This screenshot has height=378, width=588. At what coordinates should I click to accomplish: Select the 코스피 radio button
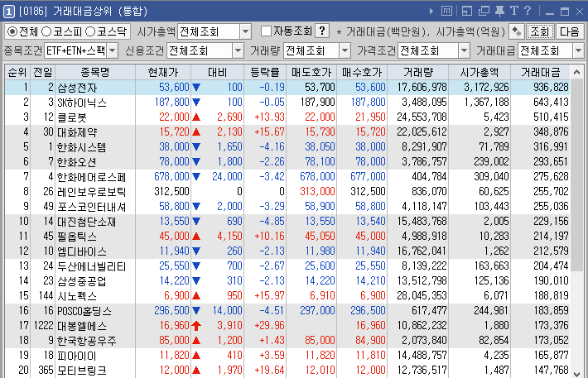click(46, 31)
